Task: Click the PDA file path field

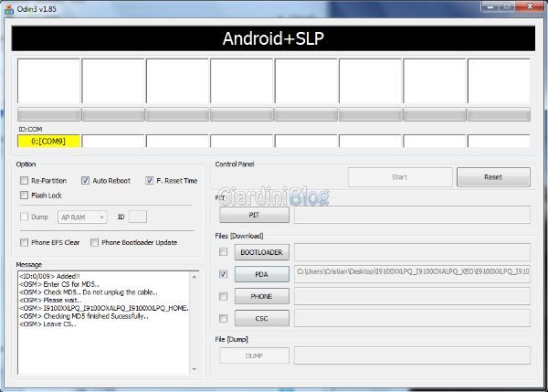Action: coord(412,274)
